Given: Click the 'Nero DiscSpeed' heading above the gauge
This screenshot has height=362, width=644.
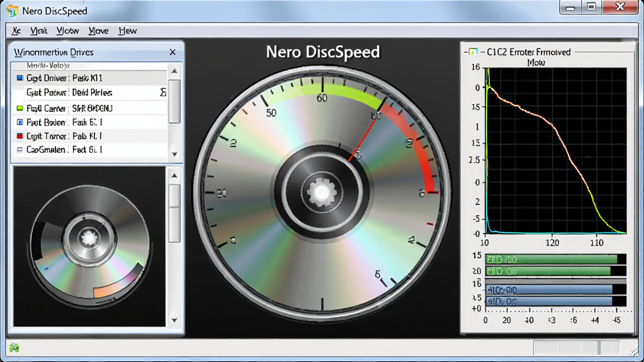Looking at the screenshot, I should (323, 52).
